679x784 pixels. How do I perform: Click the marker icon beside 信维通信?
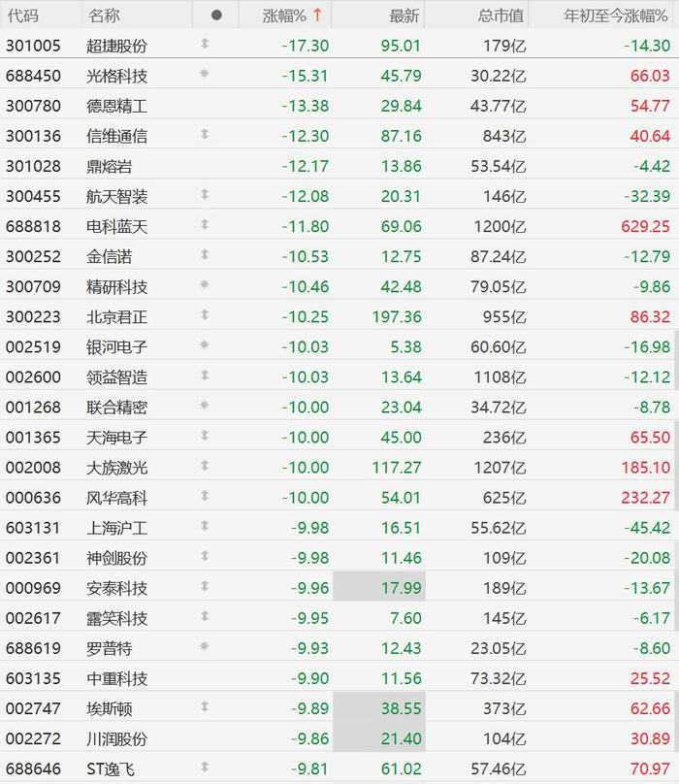[x=205, y=134]
